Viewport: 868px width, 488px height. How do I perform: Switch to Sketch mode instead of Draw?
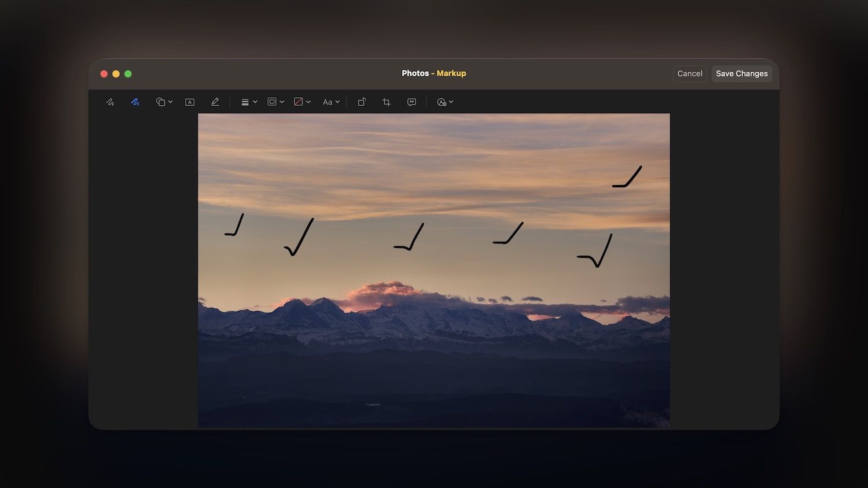110,102
